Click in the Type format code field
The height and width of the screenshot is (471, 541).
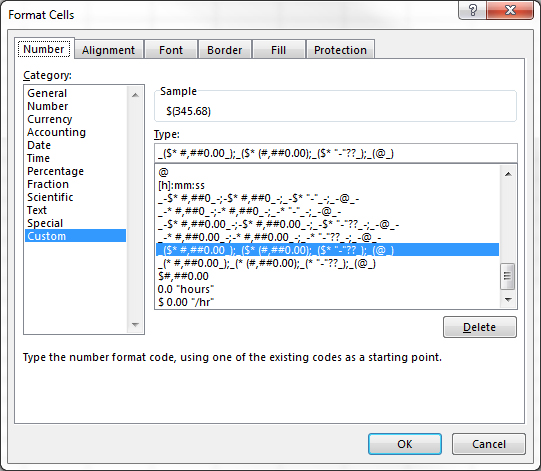pyautogui.click(x=336, y=153)
